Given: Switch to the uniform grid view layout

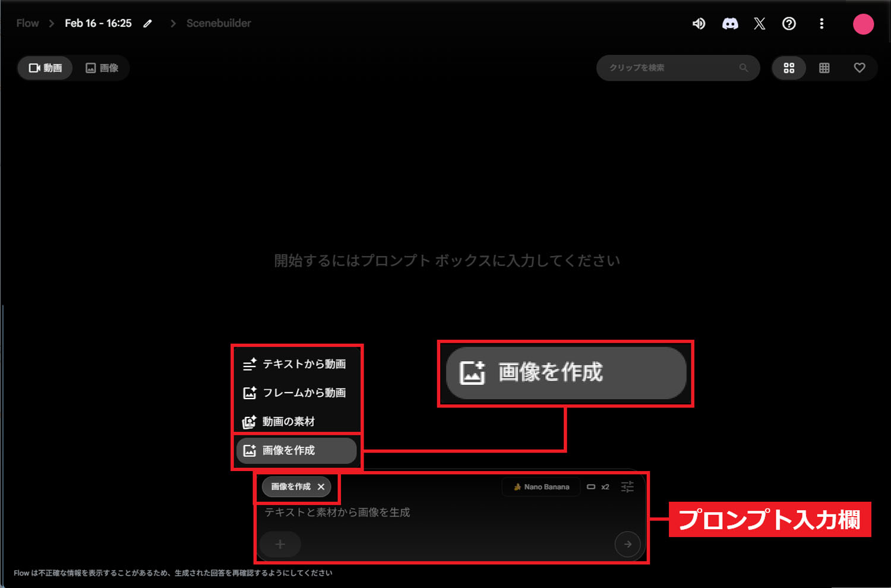Looking at the screenshot, I should click(824, 68).
